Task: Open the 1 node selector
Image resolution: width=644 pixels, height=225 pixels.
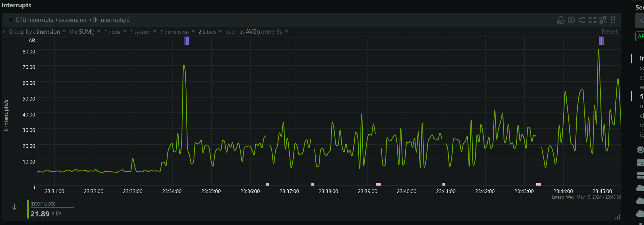Action: pyautogui.click(x=115, y=32)
